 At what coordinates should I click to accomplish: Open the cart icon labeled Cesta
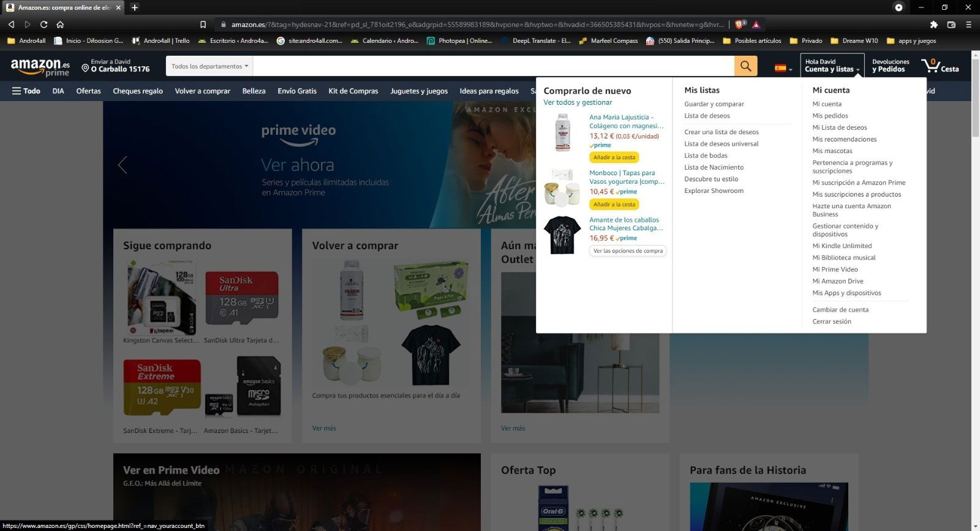(940, 66)
